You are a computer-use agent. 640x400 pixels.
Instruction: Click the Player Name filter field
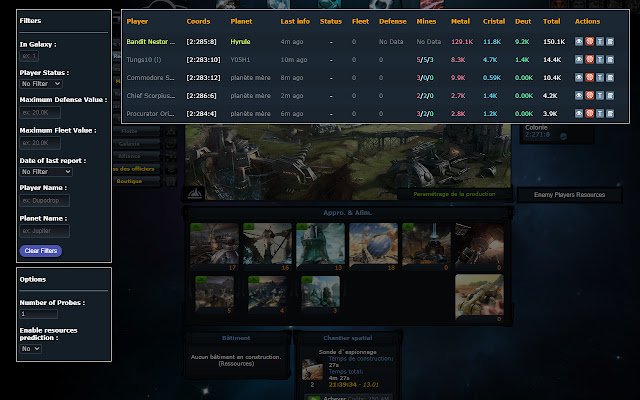[44, 200]
